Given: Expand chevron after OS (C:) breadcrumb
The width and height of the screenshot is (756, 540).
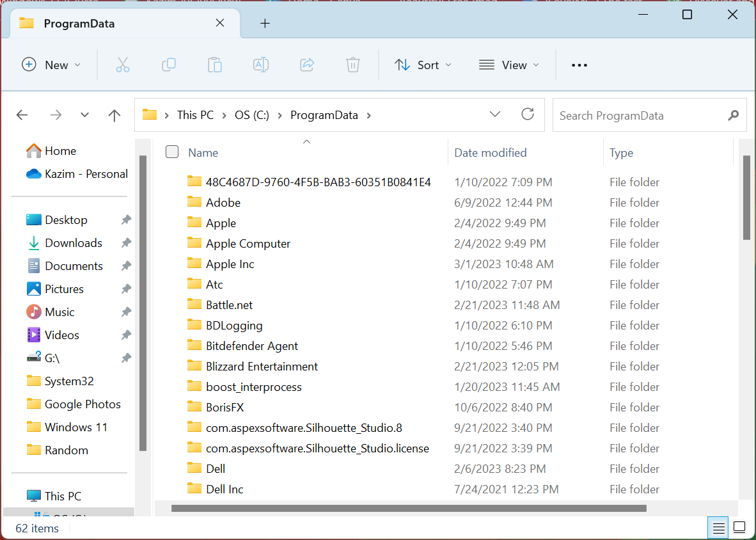Looking at the screenshot, I should tap(280, 115).
